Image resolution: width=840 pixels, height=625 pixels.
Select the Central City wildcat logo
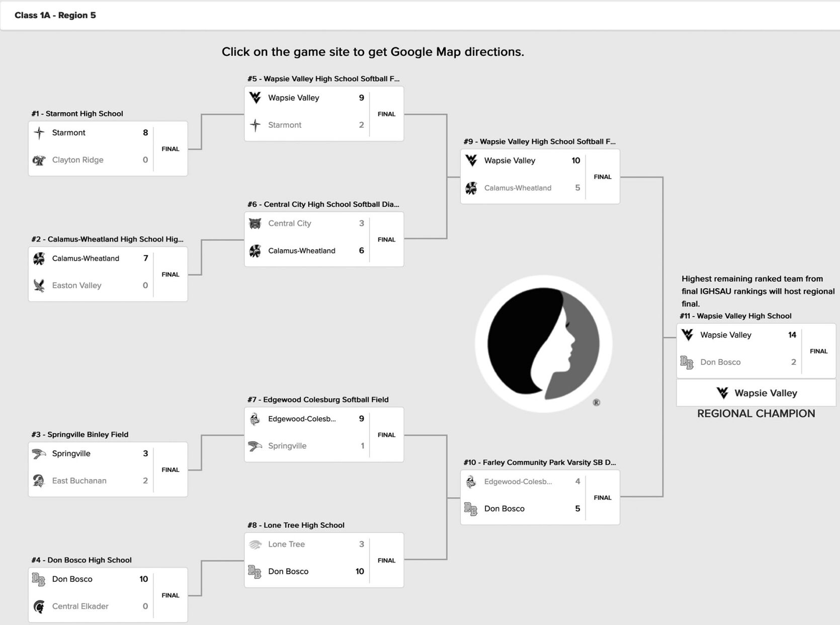point(255,223)
